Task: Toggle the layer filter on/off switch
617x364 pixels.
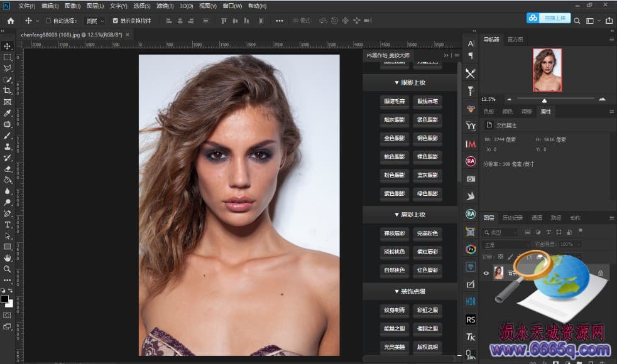Action: [581, 231]
